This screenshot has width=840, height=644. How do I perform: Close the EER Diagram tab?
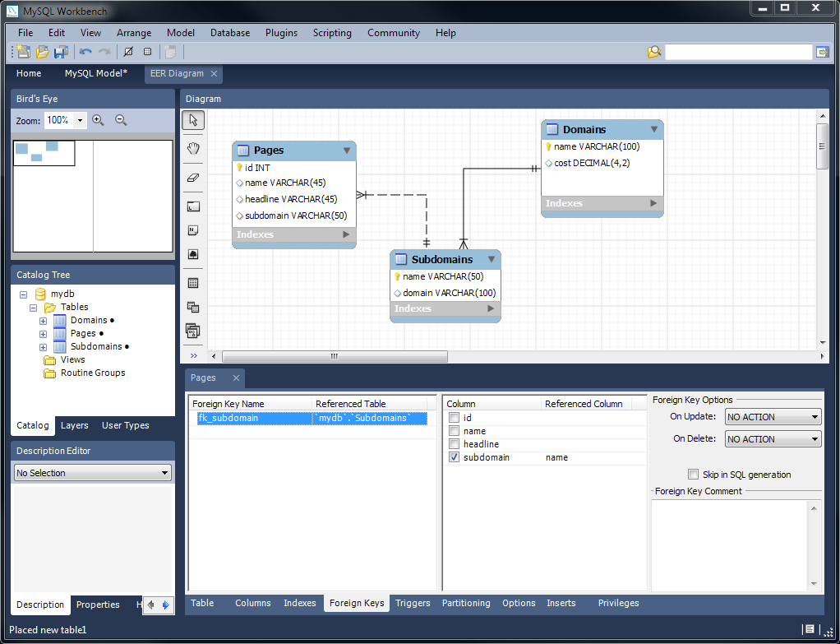pyautogui.click(x=214, y=73)
